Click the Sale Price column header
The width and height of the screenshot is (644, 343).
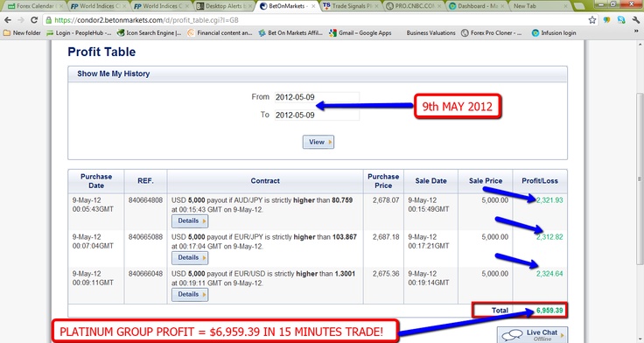pyautogui.click(x=486, y=181)
